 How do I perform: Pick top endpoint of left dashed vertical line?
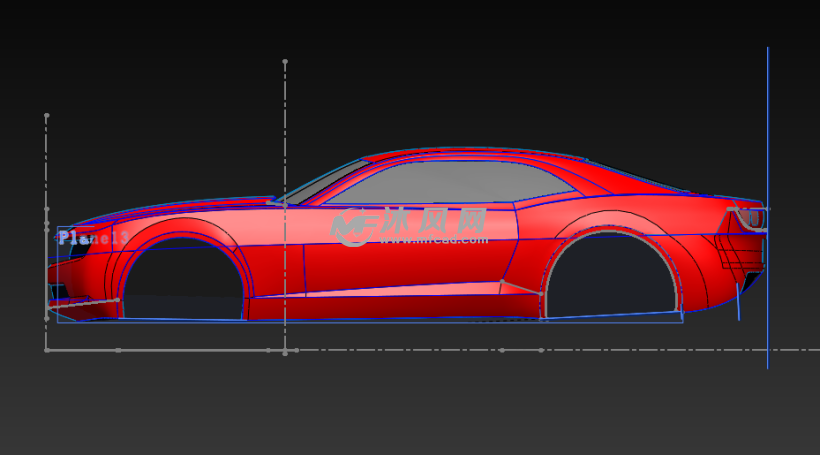46,116
